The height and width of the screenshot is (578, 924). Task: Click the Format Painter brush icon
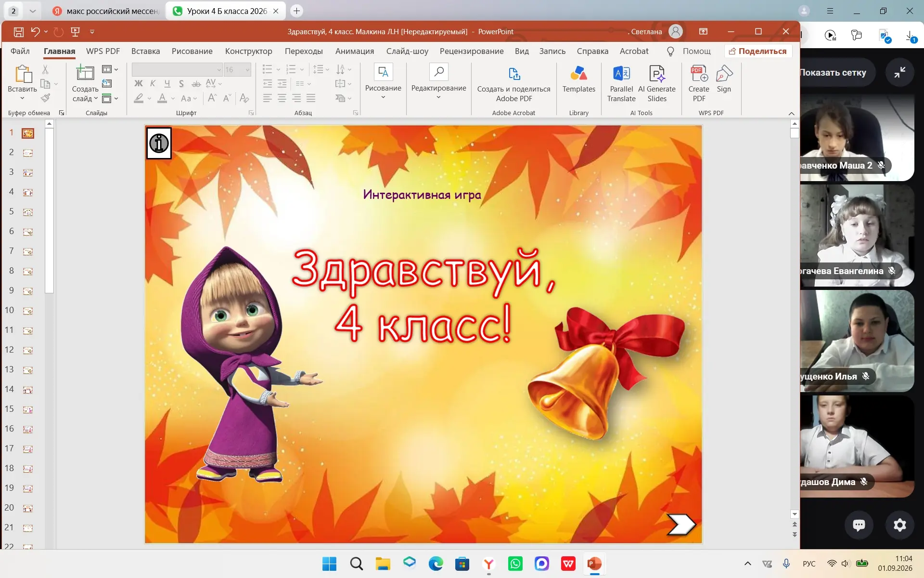[45, 98]
